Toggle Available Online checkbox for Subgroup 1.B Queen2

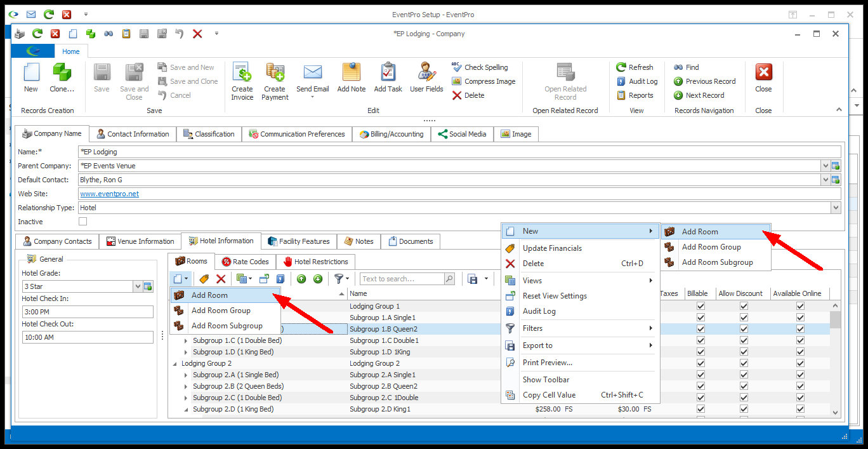[x=800, y=329]
